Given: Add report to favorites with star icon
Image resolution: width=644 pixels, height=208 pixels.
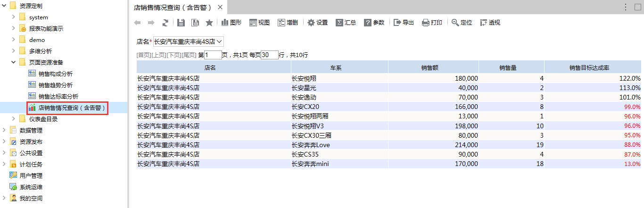Looking at the screenshot, I should point(209,23).
